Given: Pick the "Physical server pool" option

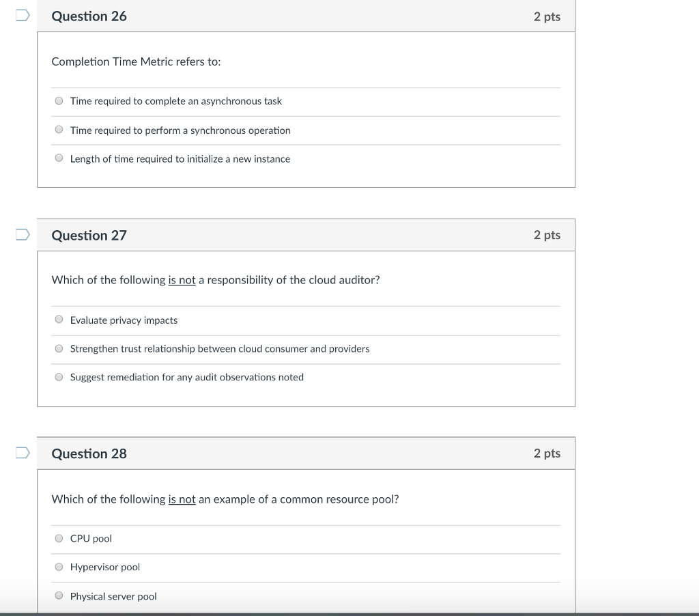Looking at the screenshot, I should coord(59,596).
